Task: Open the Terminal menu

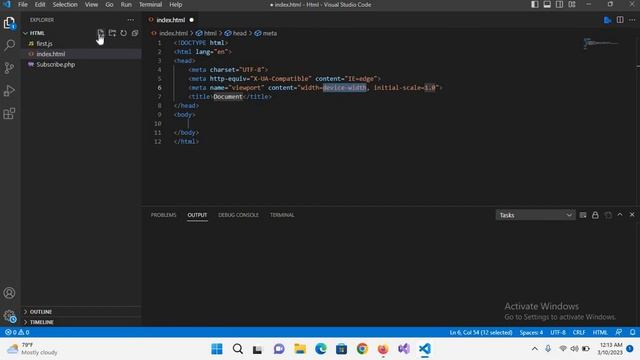Action: tap(151, 4)
